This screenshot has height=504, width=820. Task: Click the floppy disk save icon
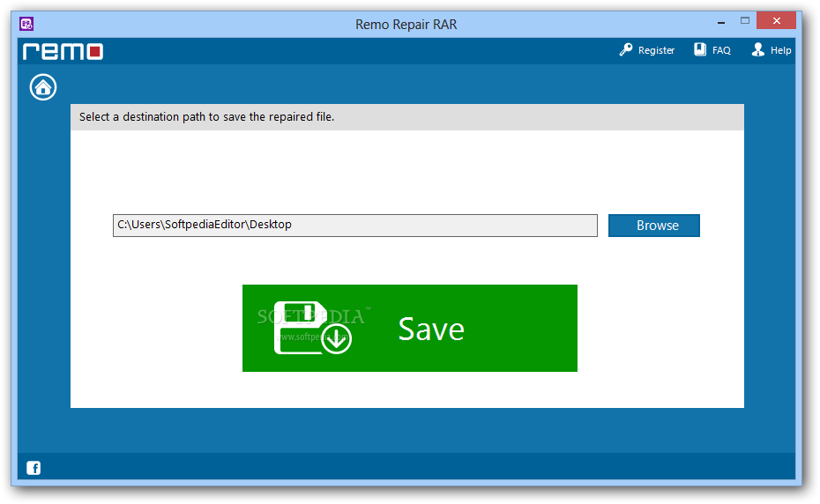313,328
